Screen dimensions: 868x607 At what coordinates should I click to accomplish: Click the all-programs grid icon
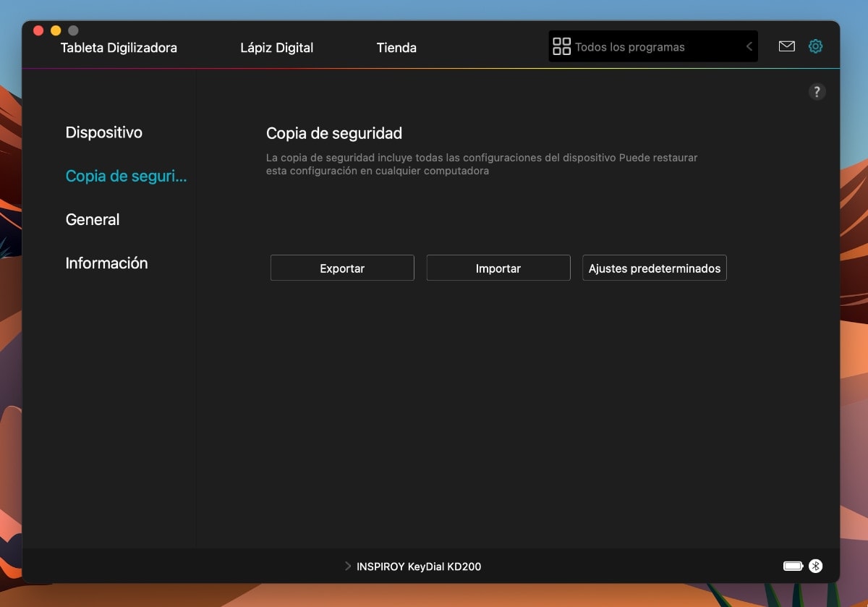click(x=561, y=46)
